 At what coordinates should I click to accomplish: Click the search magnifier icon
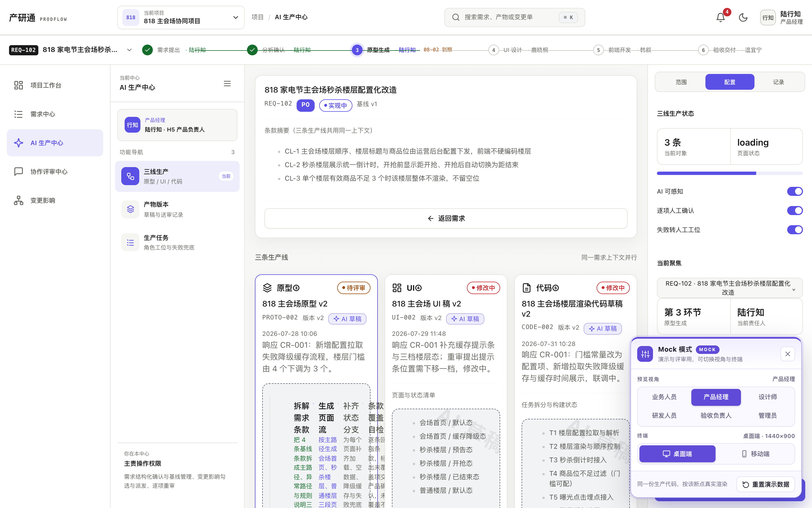pyautogui.click(x=455, y=17)
